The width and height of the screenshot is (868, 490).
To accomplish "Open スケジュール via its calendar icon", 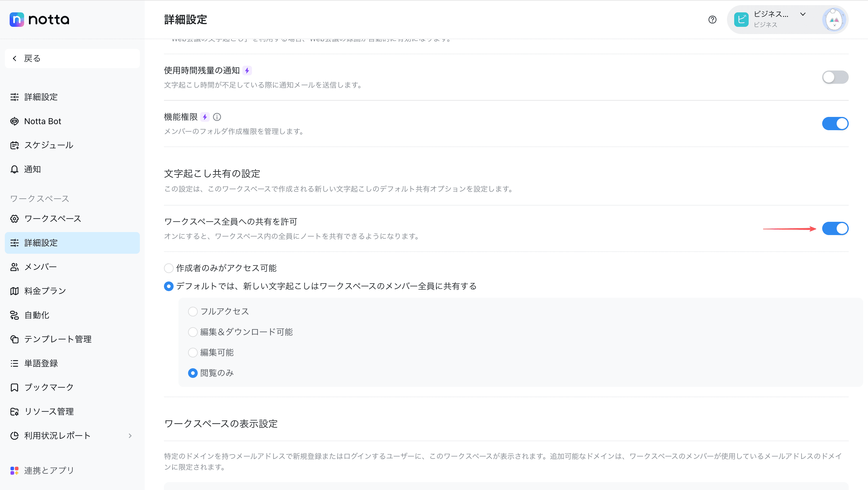I will 14,145.
